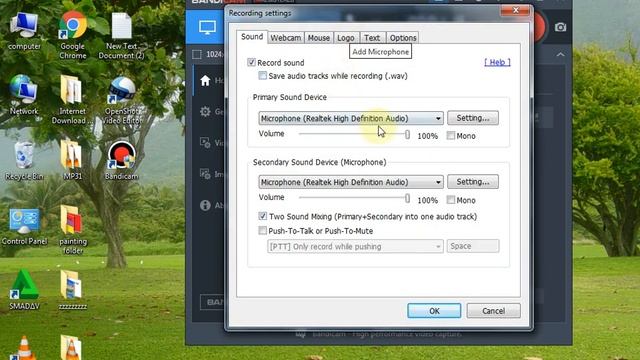Click Bandicam camera screenshot icon
Screen dimensions: 640x360
pos(560,27)
